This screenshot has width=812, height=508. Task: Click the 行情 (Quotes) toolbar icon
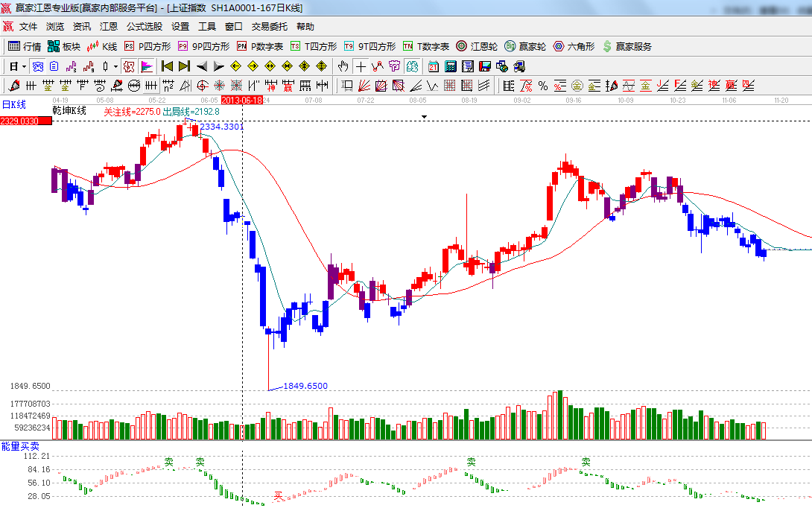point(25,46)
